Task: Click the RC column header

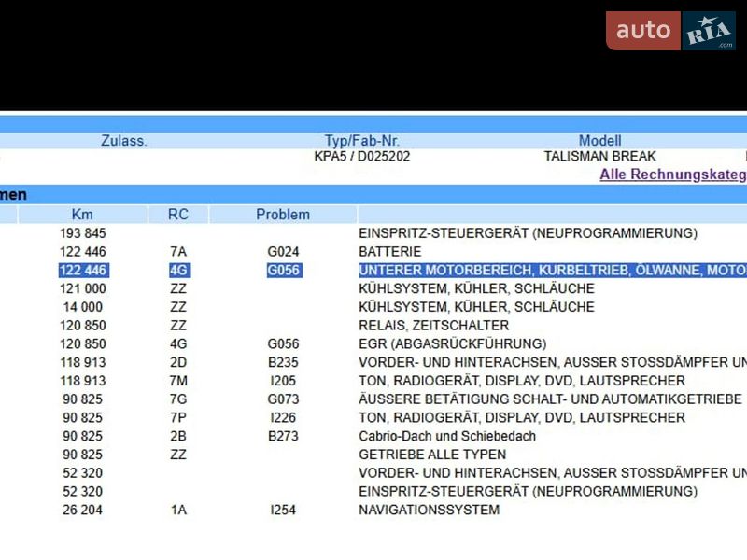Action: pos(178,215)
